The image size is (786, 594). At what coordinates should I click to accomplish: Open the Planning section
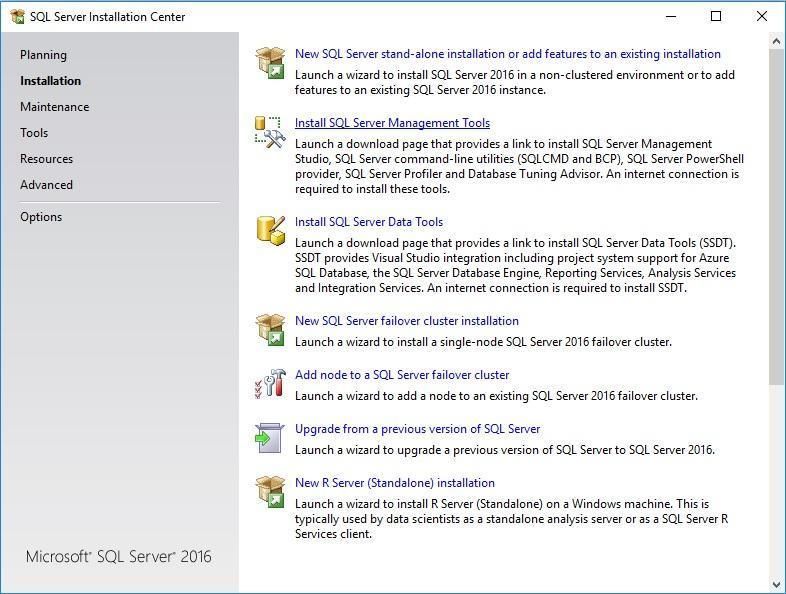(43, 55)
